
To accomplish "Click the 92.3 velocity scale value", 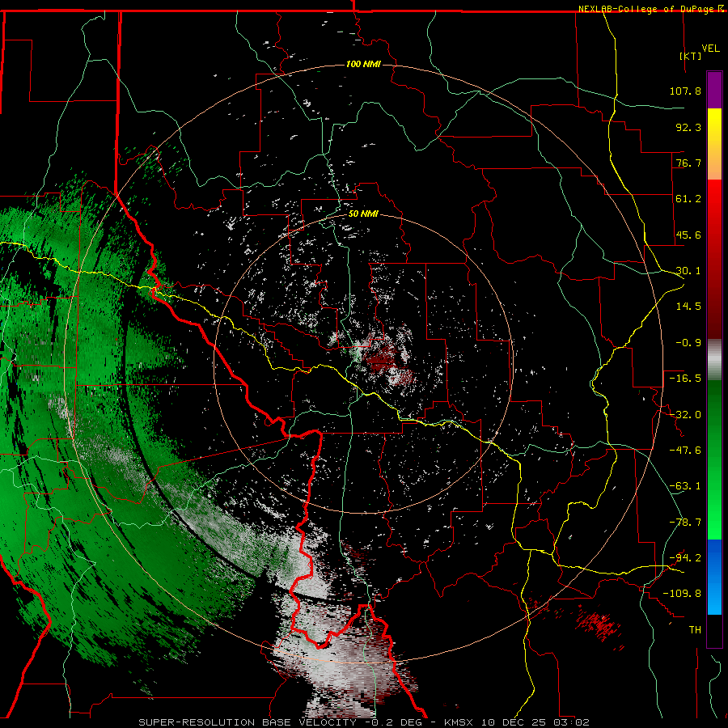I will click(x=688, y=127).
